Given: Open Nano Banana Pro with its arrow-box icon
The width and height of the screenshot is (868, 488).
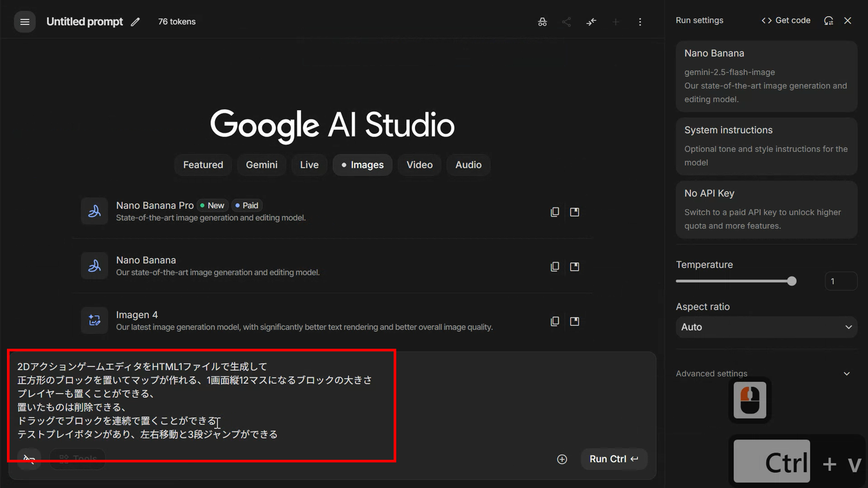Looking at the screenshot, I should (575, 212).
